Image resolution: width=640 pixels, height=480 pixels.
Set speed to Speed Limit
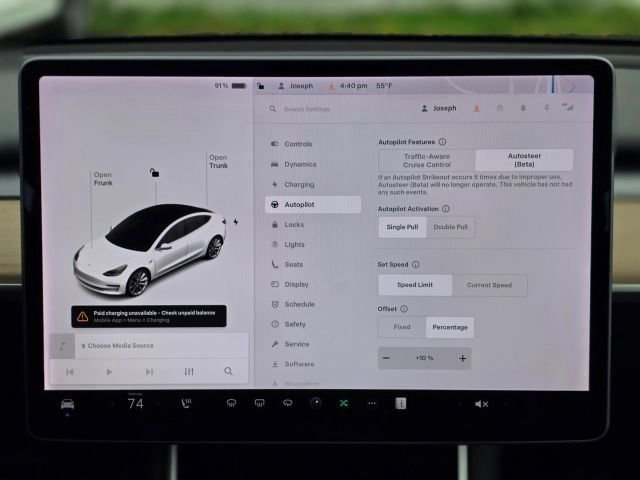click(415, 285)
